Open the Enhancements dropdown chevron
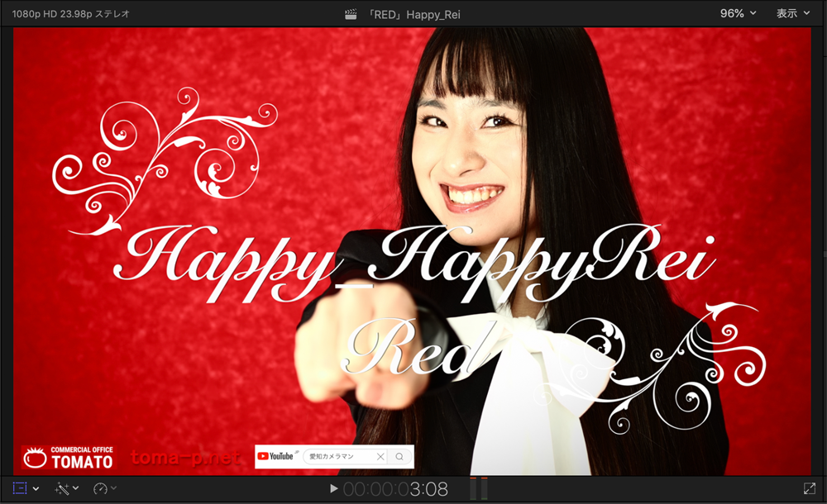This screenshot has height=504, width=827. coord(76,488)
